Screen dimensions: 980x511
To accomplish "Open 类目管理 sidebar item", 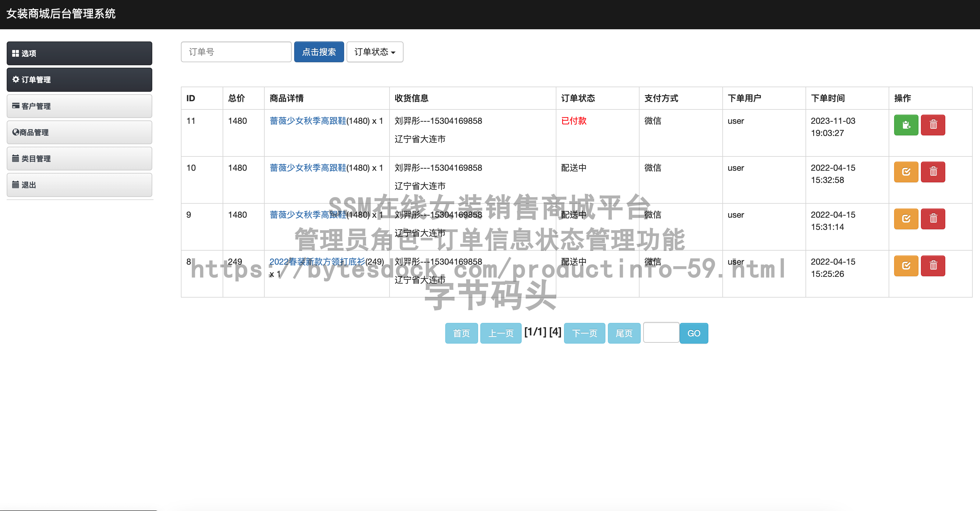I will pos(79,159).
